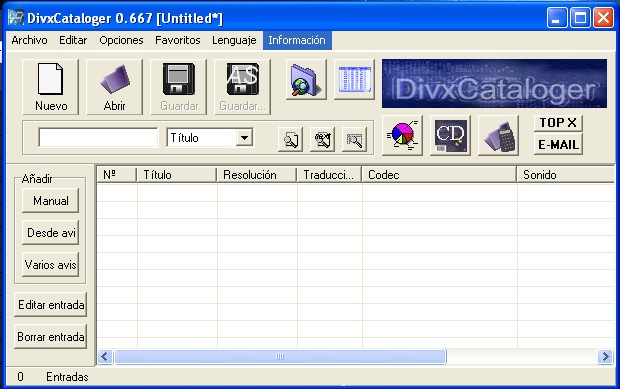620x389 pixels.
Task: Click the TOP X button
Action: [x=558, y=123]
